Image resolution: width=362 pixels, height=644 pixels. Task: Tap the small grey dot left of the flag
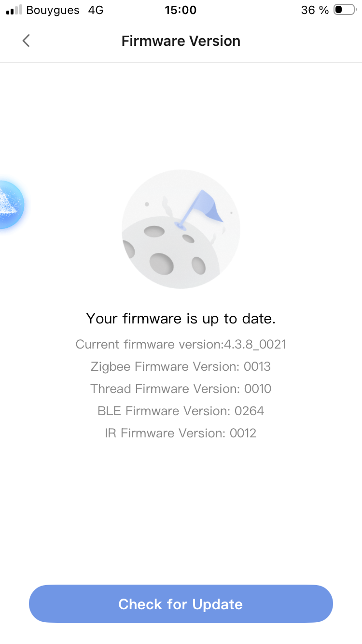pyautogui.click(x=147, y=204)
